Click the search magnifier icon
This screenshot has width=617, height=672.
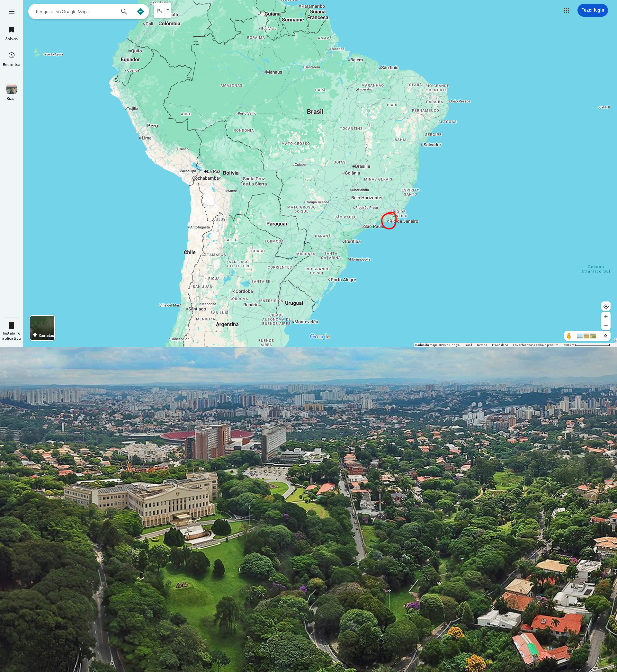tap(124, 12)
